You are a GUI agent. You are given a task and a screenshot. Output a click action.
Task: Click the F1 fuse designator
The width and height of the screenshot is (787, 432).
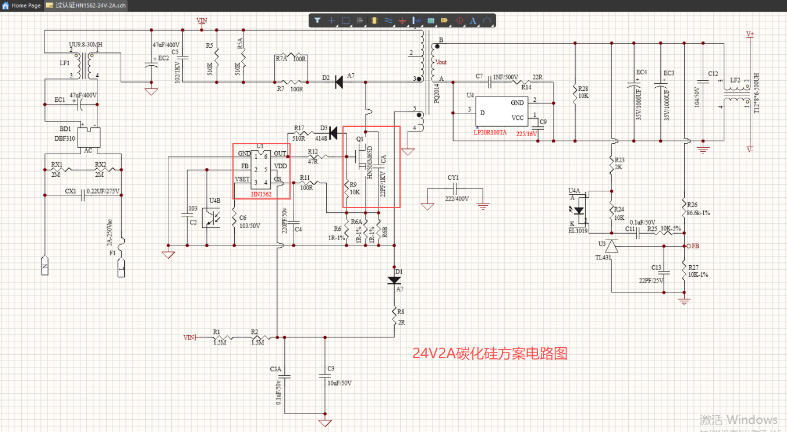point(112,253)
